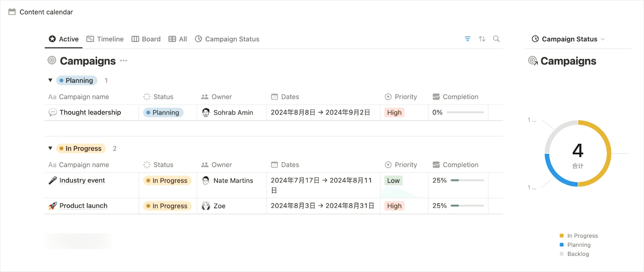Change Product launch High priority tag

pyautogui.click(x=394, y=206)
